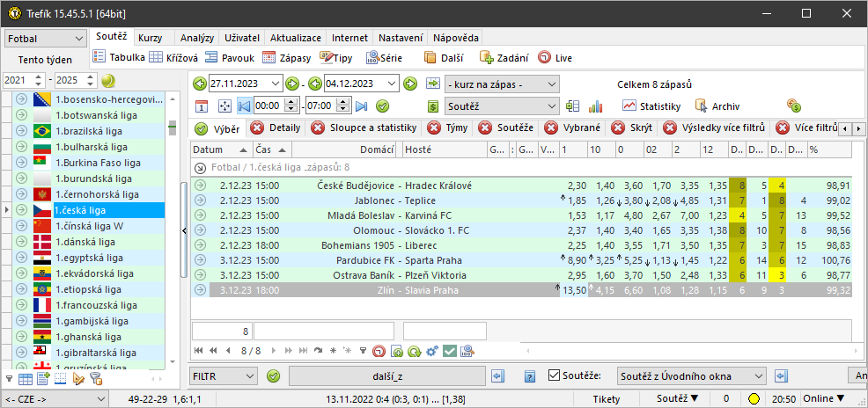Open the Další toolbar item
The height and width of the screenshot is (408, 868).
tap(444, 57)
